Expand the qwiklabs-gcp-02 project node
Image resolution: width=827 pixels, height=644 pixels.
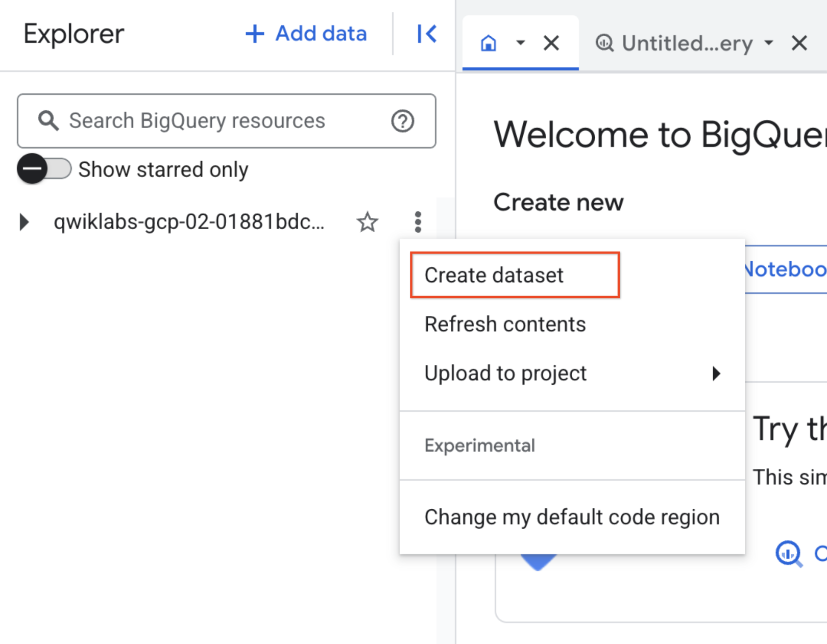click(23, 222)
